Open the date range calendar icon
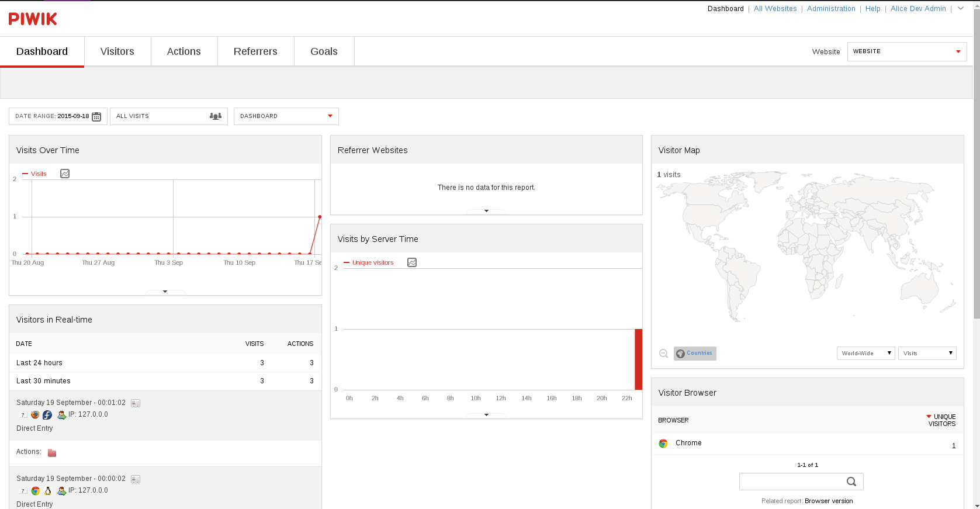The width and height of the screenshot is (980, 509). click(x=96, y=116)
